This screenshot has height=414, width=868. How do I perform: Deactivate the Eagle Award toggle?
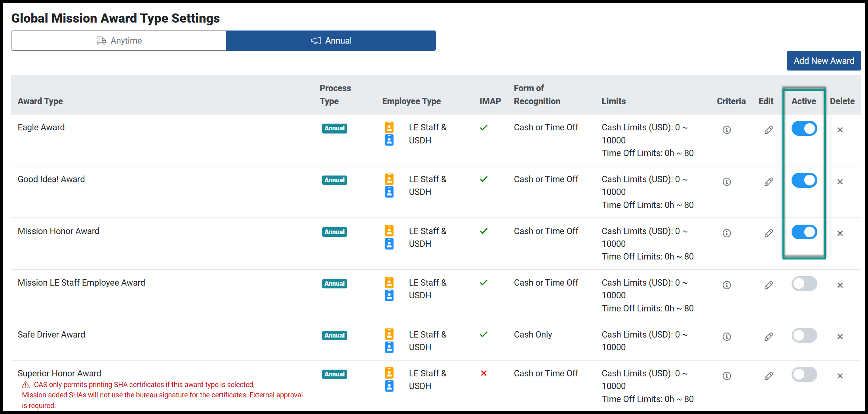tap(804, 128)
